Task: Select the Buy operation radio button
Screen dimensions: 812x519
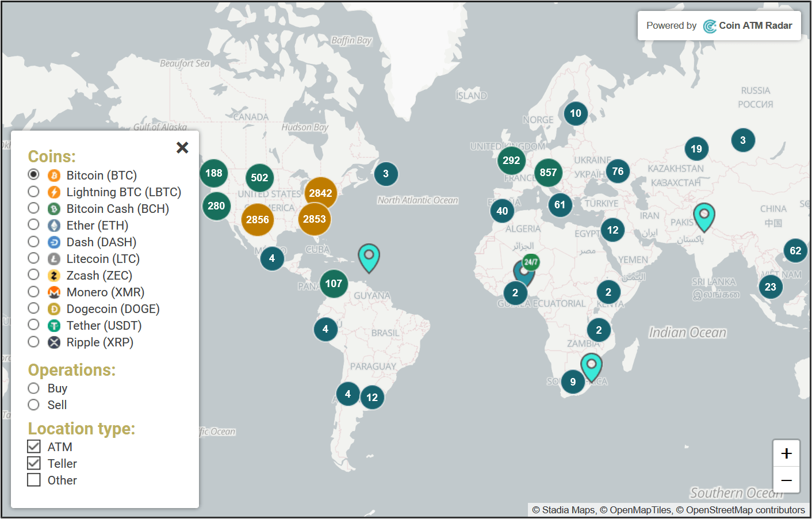Action: [34, 388]
